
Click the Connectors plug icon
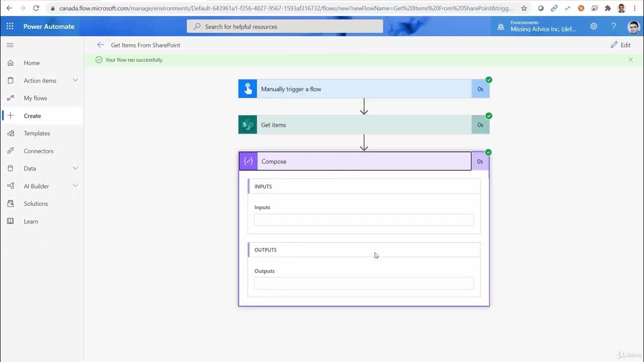tap(11, 151)
